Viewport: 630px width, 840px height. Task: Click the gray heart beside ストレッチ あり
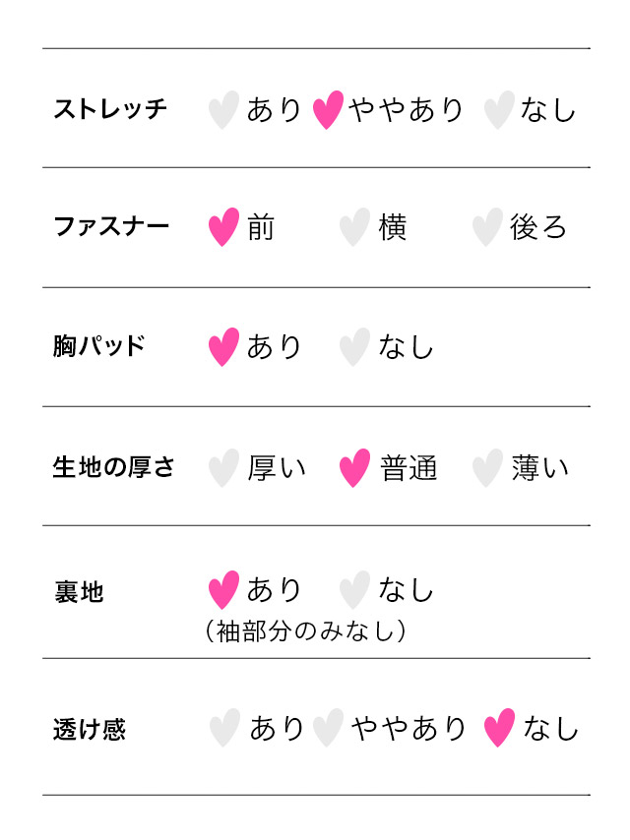[x=224, y=109]
